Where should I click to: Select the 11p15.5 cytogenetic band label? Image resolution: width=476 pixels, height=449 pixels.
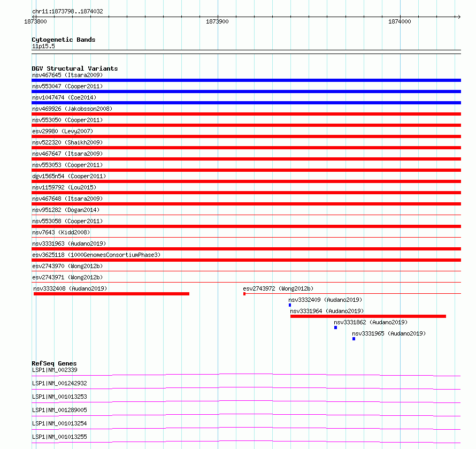(43, 46)
